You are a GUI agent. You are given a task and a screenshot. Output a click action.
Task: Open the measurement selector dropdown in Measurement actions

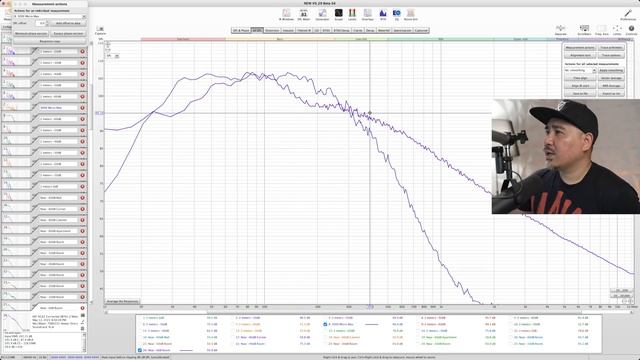pyautogui.click(x=50, y=16)
